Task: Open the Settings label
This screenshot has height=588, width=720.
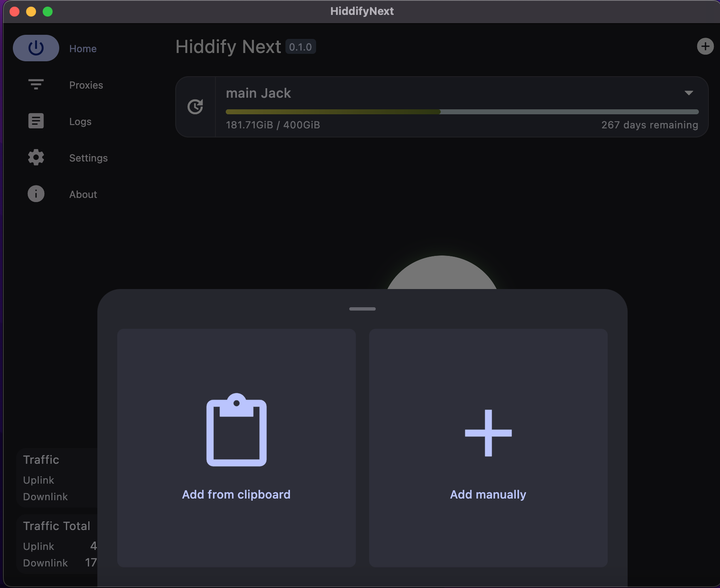Action: (x=88, y=158)
